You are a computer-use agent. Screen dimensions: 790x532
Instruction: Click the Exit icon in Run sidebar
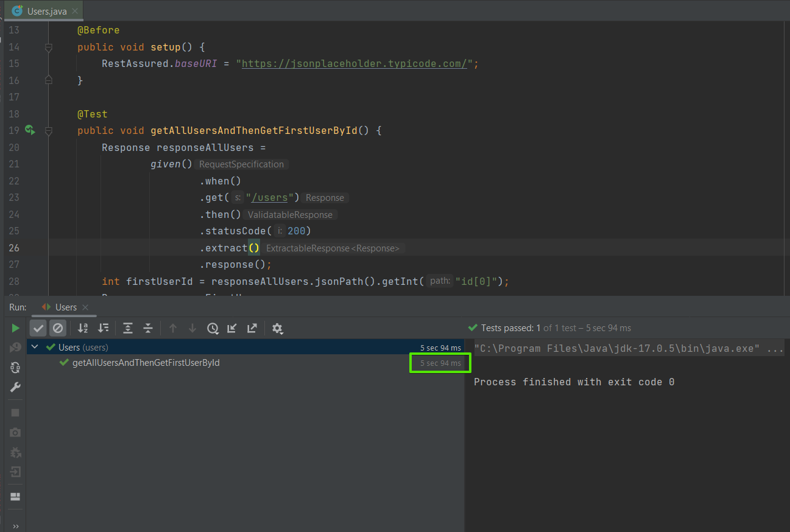(x=15, y=472)
